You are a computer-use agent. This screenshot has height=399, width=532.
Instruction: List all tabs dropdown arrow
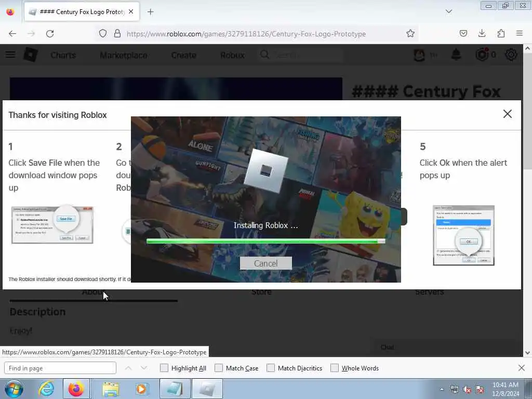point(448,12)
